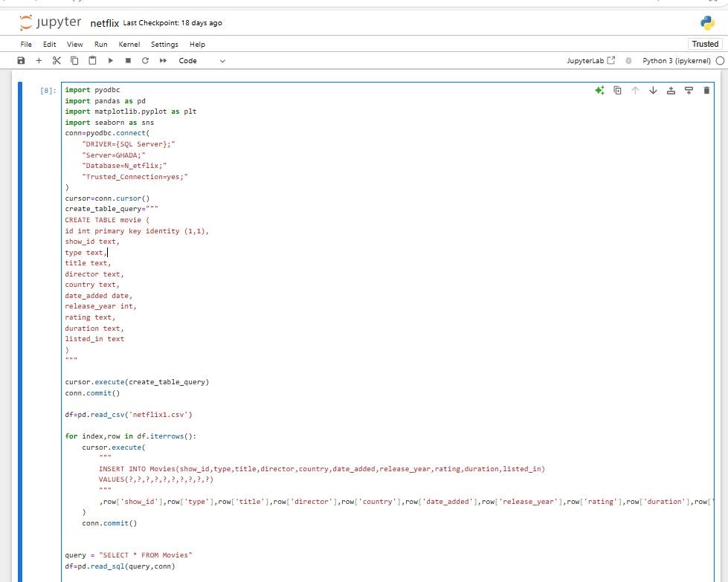Click the for index,row in df.iterrows() line
The height and width of the screenshot is (582, 728).
(131, 436)
